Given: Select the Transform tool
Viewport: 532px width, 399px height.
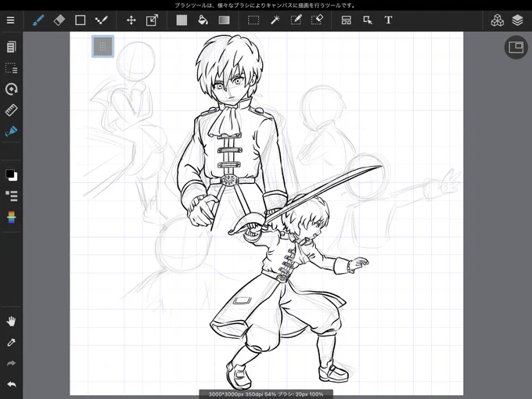Looking at the screenshot, I should [x=152, y=20].
